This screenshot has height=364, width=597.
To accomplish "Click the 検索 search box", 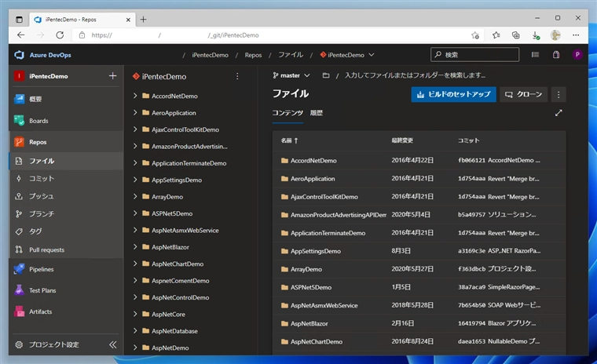I will [474, 55].
